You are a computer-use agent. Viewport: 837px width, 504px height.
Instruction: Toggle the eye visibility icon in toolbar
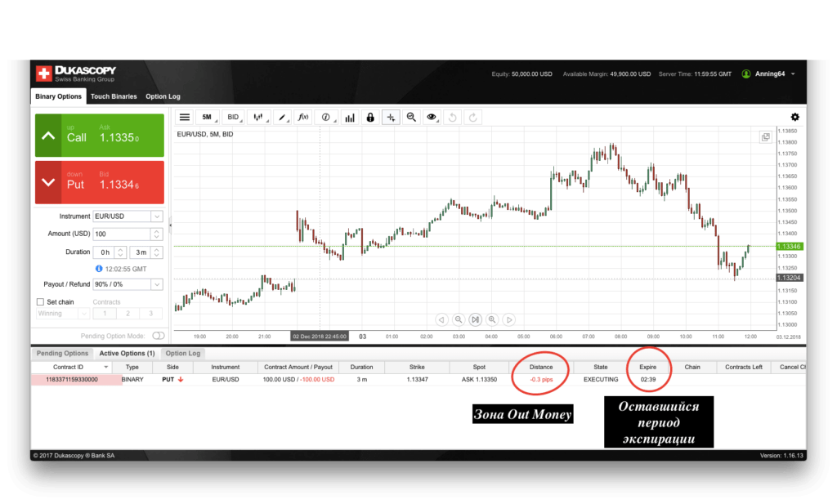[432, 118]
